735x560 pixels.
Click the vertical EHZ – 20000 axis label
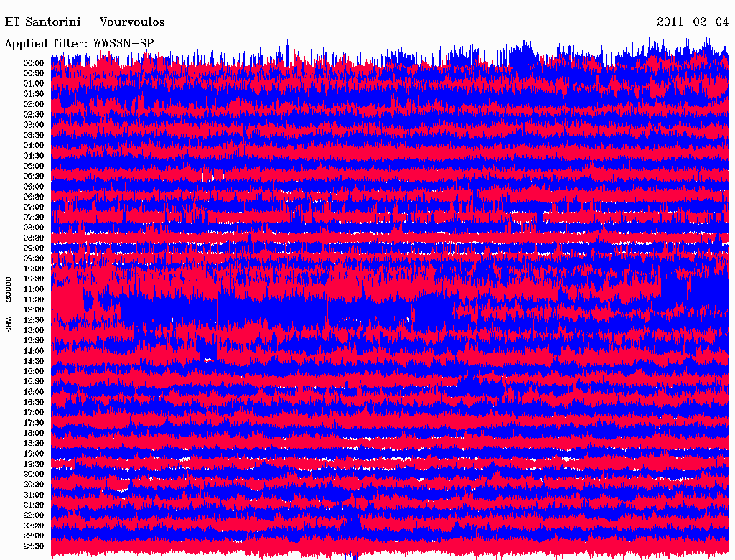point(9,304)
